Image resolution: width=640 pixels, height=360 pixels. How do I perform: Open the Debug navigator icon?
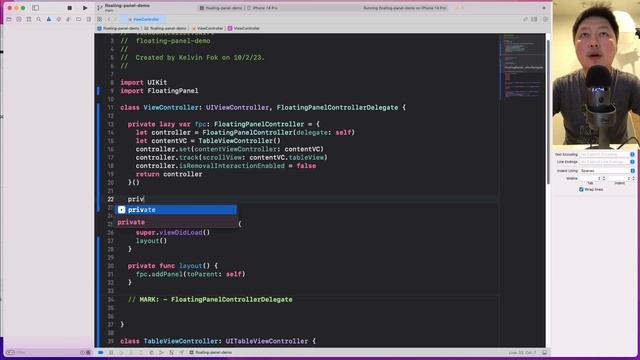pyautogui.click(x=69, y=19)
